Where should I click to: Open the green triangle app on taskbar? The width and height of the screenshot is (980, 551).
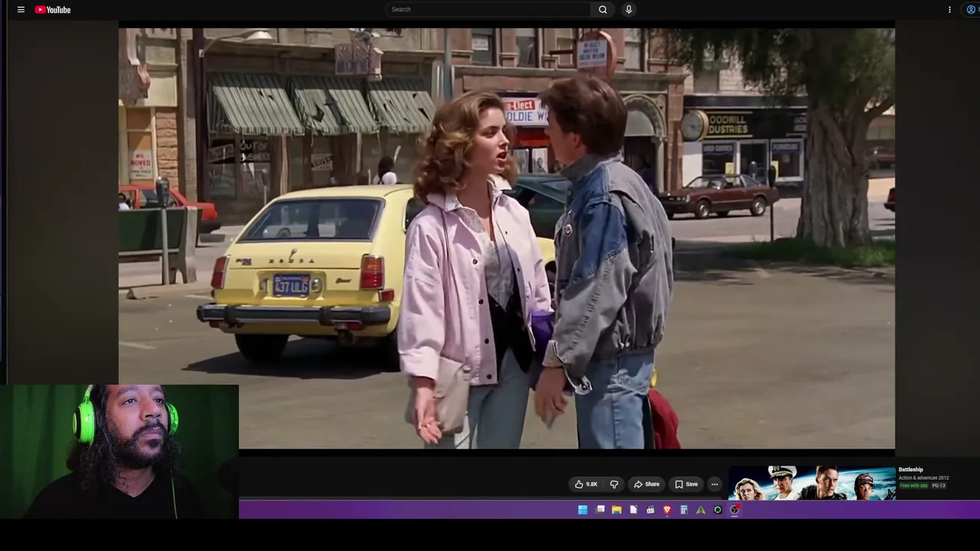[x=701, y=510]
